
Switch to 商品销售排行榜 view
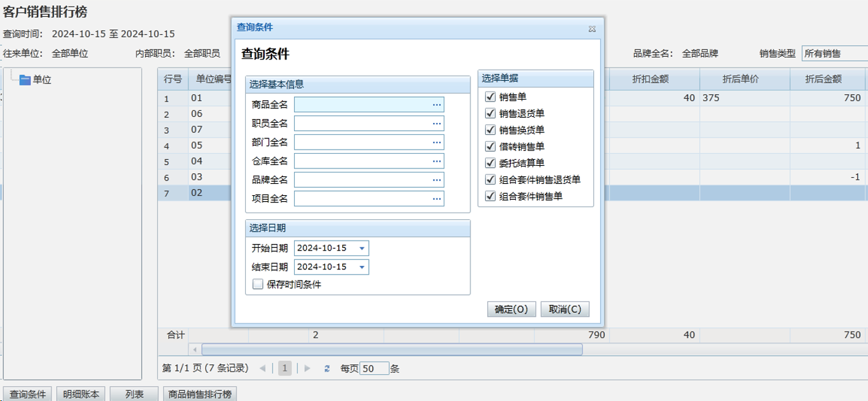click(x=200, y=394)
